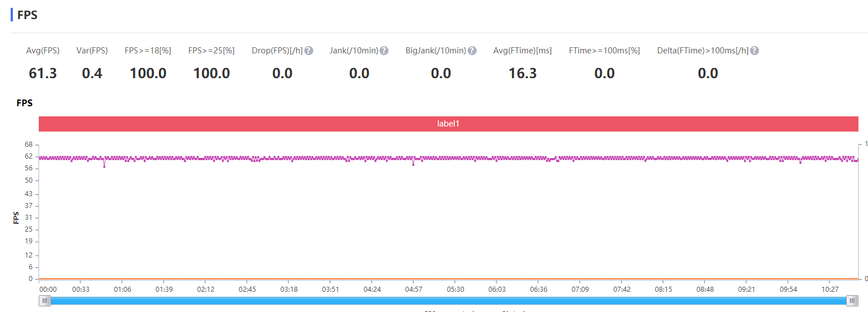
Task: Click the blue time range bar under the chart
Action: (x=449, y=301)
